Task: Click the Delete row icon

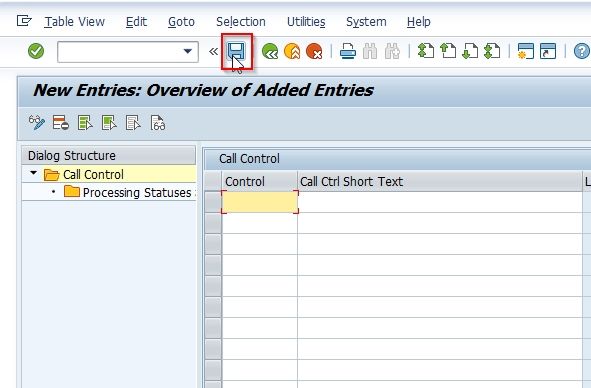Action: 61,123
